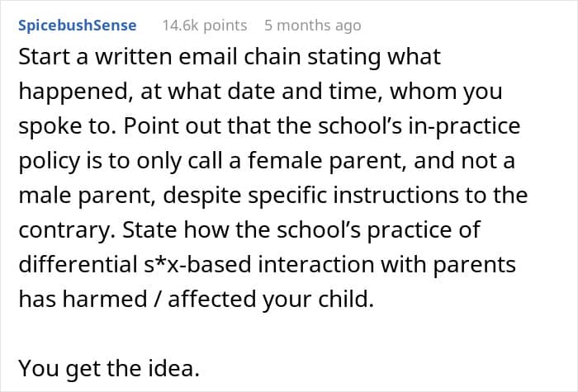578x392 pixels.
Task: Click the line starting 'male parent, despite'
Action: click(273, 196)
